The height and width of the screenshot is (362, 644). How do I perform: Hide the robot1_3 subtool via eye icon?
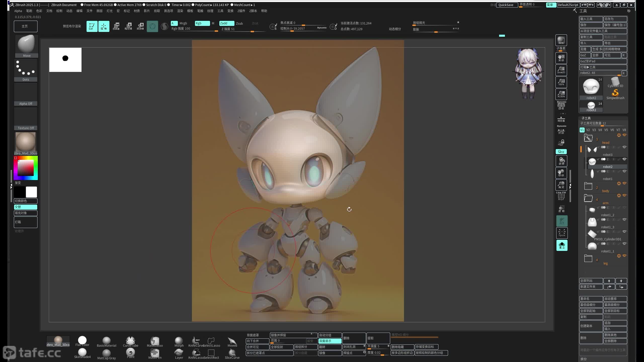pos(624,219)
